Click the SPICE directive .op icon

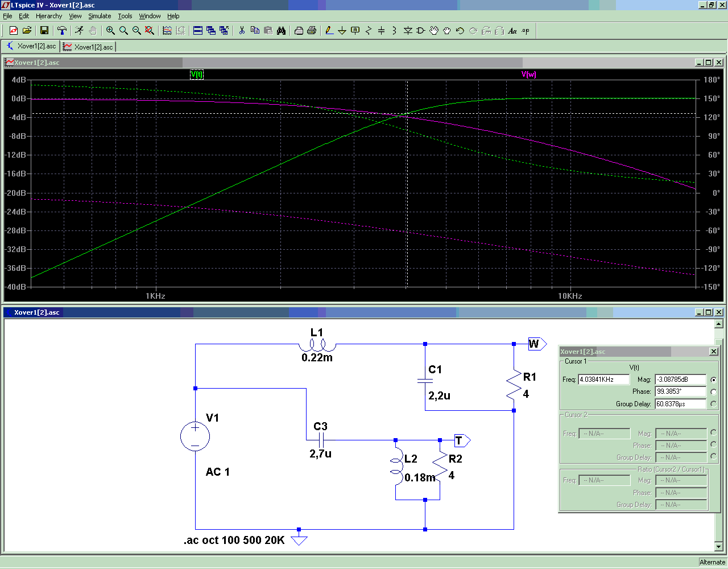(x=526, y=31)
